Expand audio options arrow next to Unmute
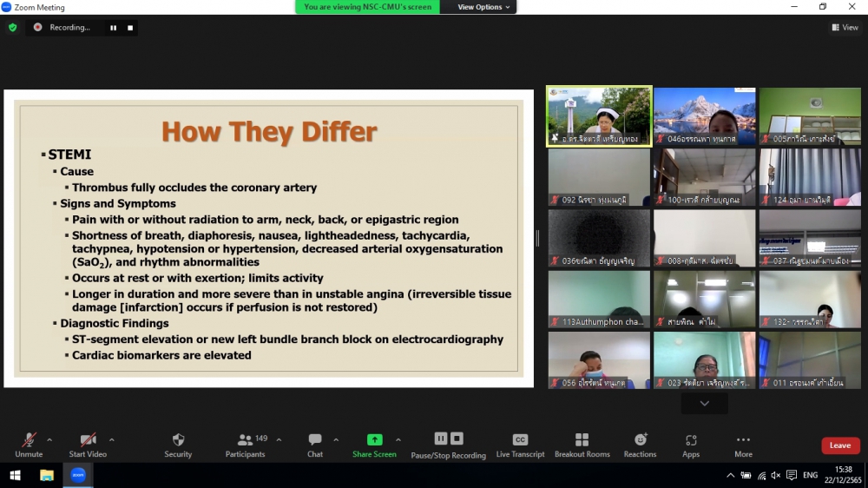This screenshot has width=868, height=488. tap(49, 439)
